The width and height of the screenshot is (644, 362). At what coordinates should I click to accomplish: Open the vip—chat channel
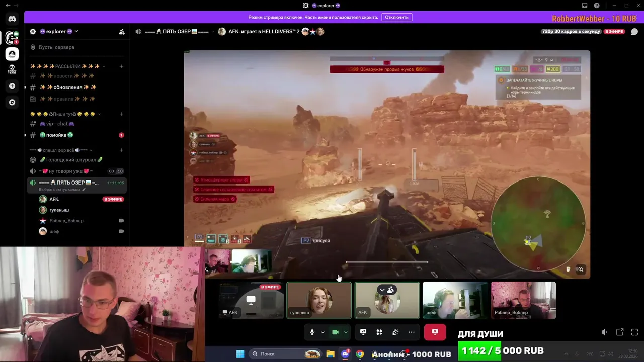(76, 124)
